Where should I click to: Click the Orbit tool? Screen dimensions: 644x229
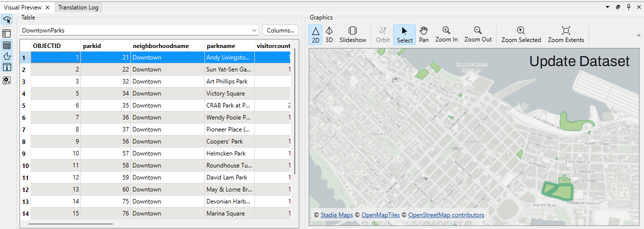click(383, 34)
